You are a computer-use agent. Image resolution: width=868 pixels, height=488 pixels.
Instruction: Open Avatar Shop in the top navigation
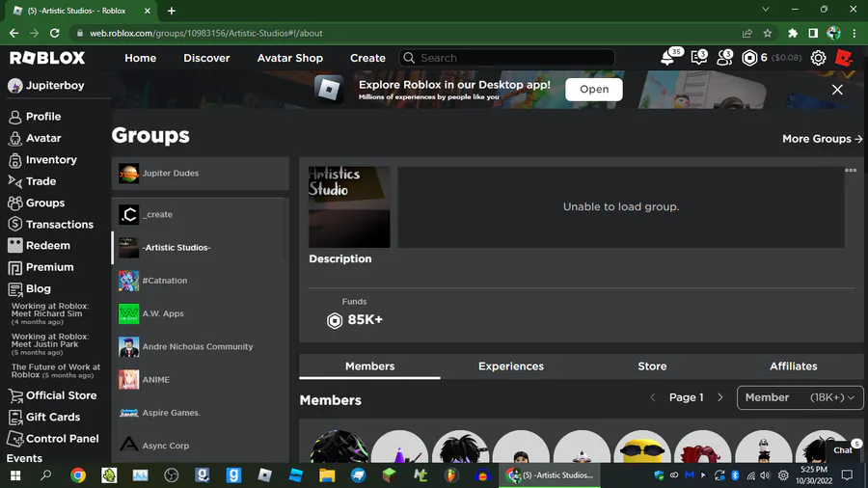(290, 58)
